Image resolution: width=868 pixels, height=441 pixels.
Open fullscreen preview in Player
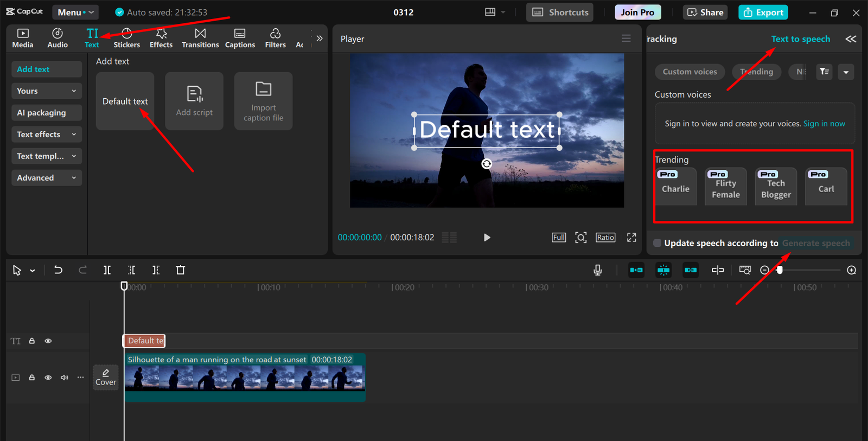click(631, 238)
